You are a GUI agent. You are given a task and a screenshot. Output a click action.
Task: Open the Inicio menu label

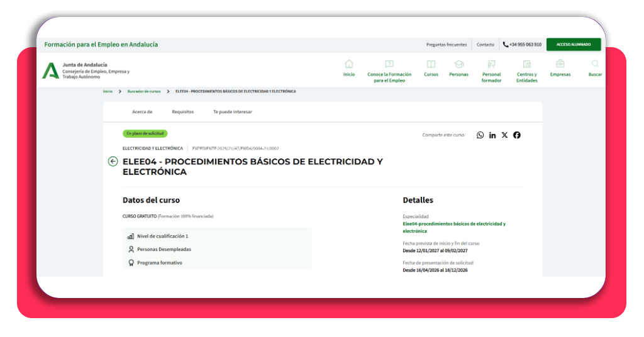(348, 74)
